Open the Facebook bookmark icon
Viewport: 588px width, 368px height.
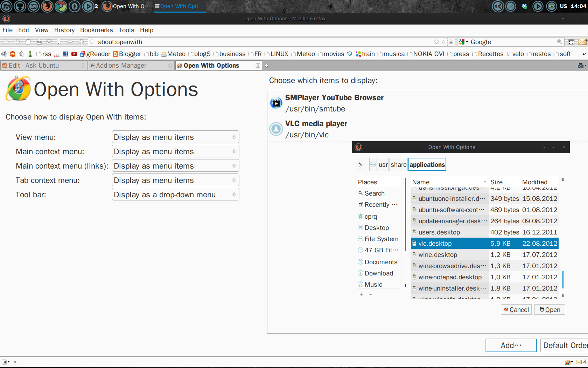click(65, 54)
